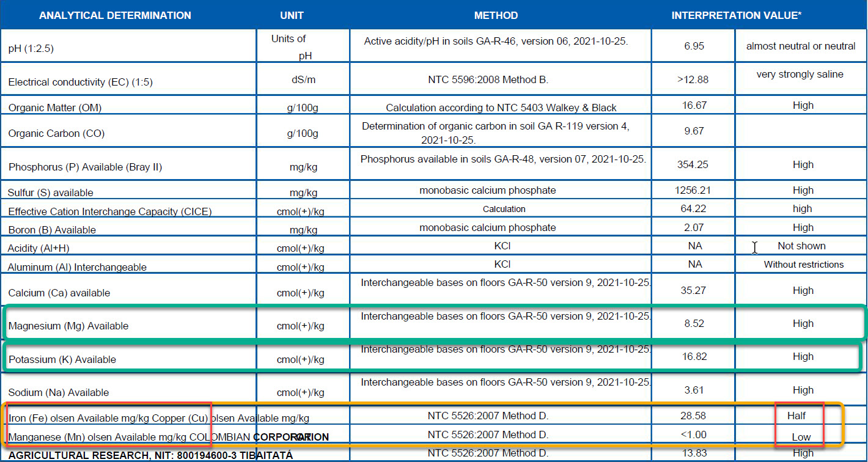Select the Calcium (Ca) available label
Image resolution: width=868 pixels, height=462 pixels.
[59, 293]
